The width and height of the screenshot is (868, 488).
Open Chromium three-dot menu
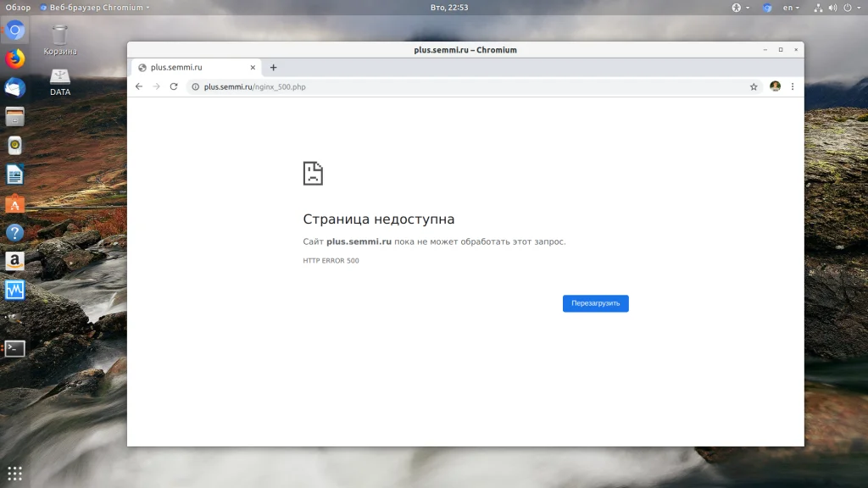[x=793, y=87]
